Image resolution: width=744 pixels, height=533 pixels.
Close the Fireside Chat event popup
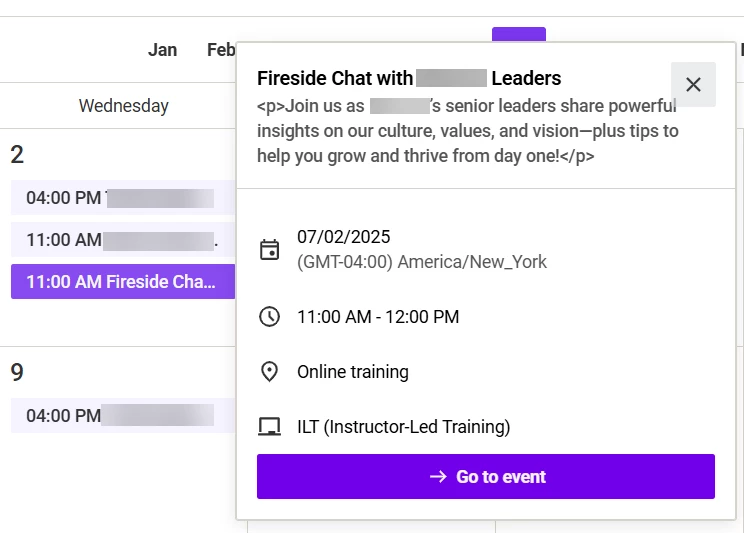(x=693, y=85)
